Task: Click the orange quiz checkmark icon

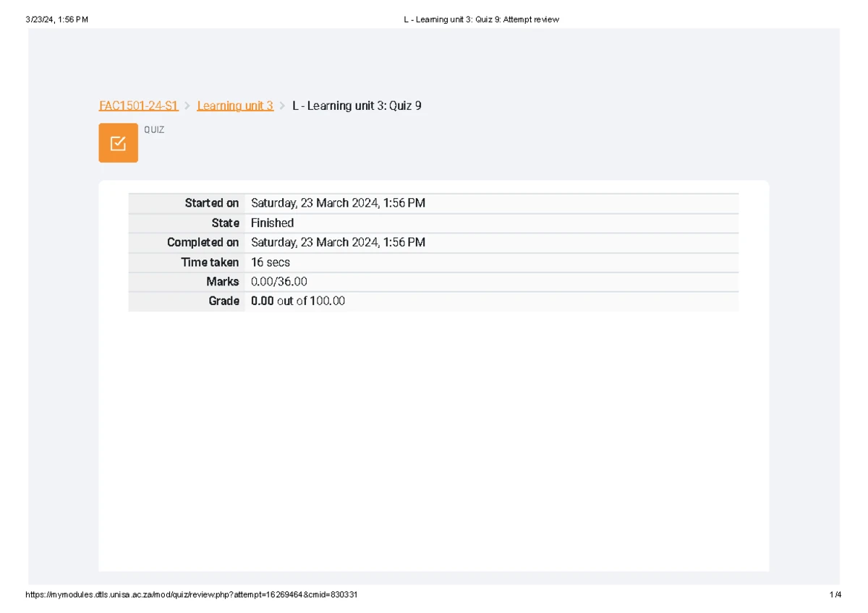Action: (x=119, y=143)
